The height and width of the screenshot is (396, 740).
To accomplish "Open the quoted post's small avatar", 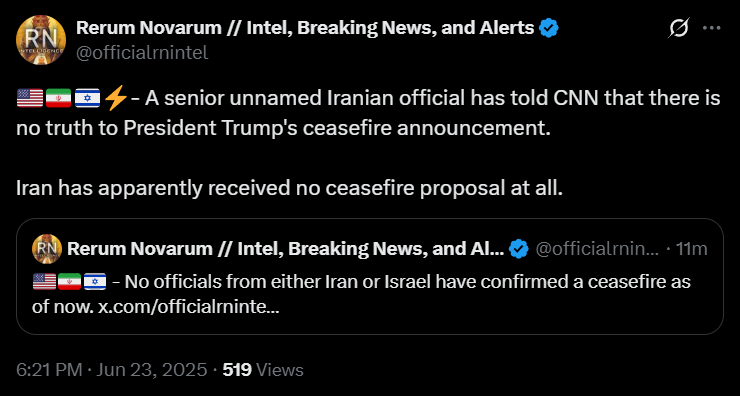I will click(47, 249).
